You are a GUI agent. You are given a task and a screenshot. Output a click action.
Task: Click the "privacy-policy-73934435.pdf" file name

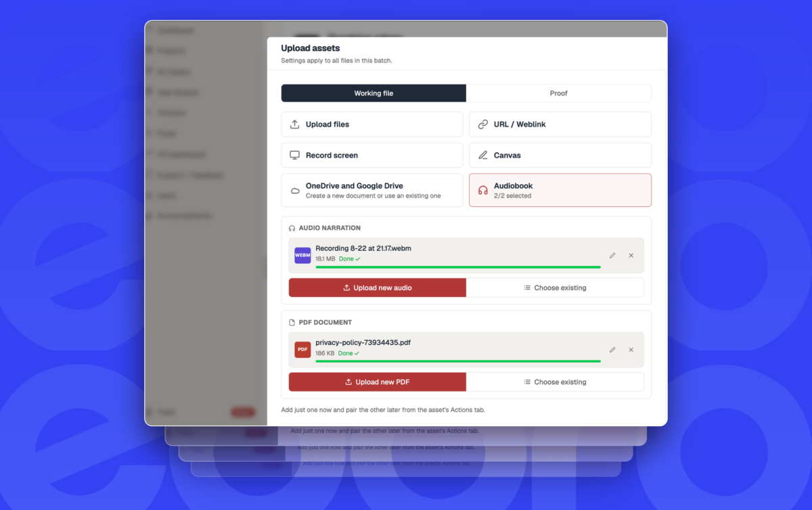[363, 342]
